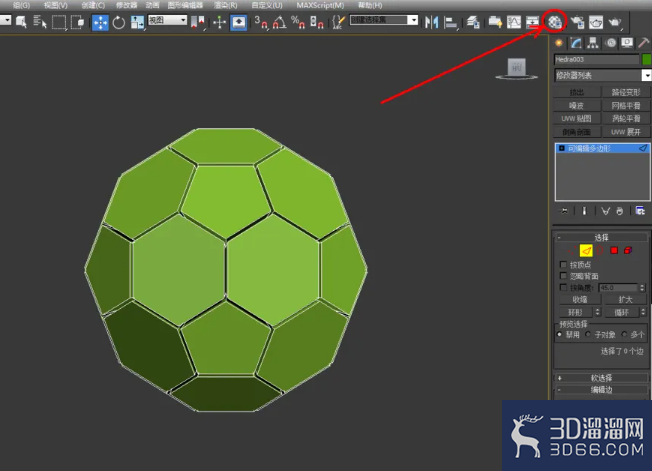Adjust the 按角度 value spinner

642,287
